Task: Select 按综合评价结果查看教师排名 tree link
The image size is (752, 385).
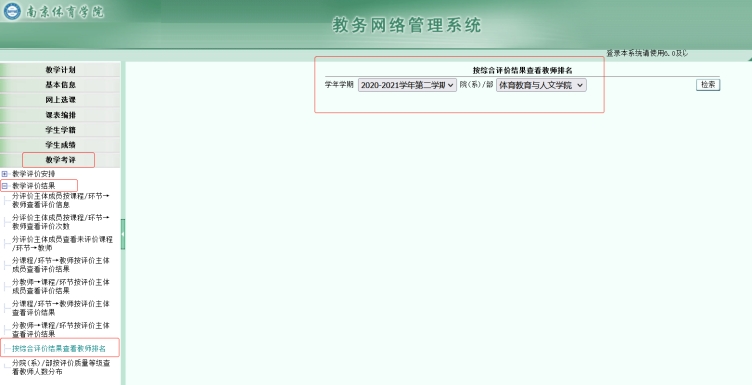Action: pos(59,349)
